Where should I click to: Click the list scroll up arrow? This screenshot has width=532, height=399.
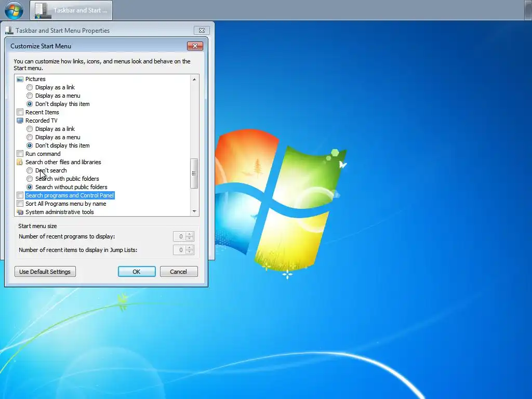pyautogui.click(x=194, y=79)
